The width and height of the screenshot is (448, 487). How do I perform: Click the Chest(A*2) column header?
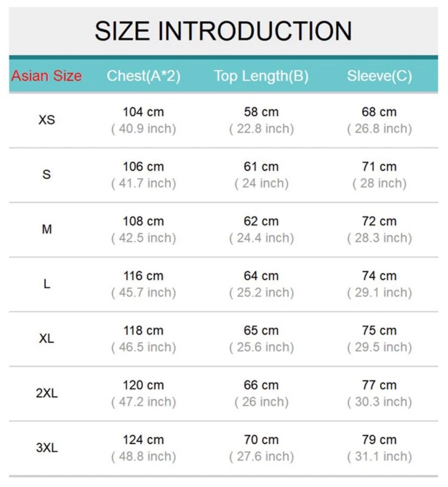(x=144, y=76)
